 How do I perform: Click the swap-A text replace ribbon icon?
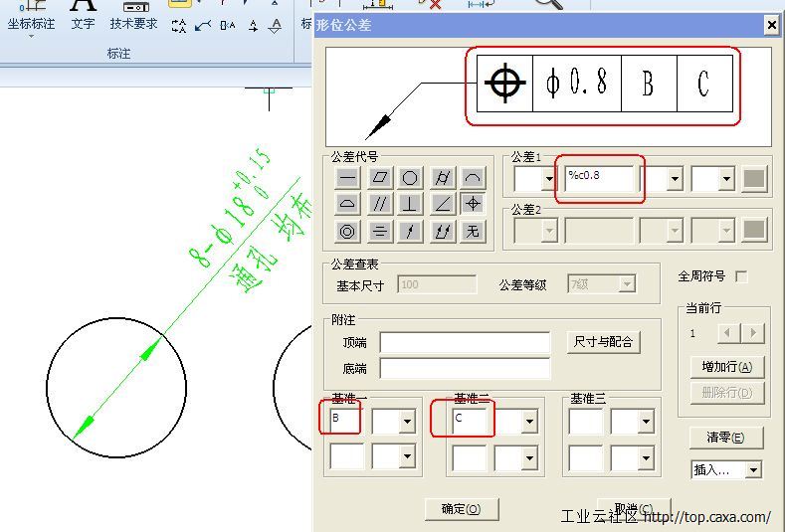click(179, 26)
